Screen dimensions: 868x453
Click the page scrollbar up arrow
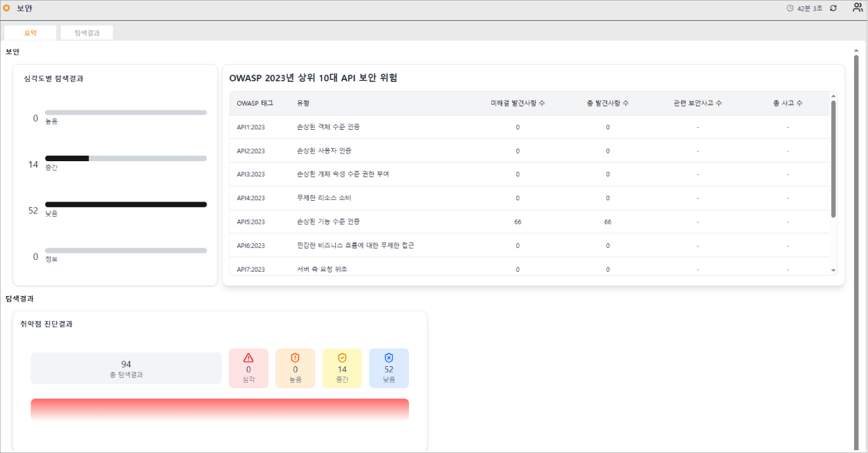[x=856, y=51]
